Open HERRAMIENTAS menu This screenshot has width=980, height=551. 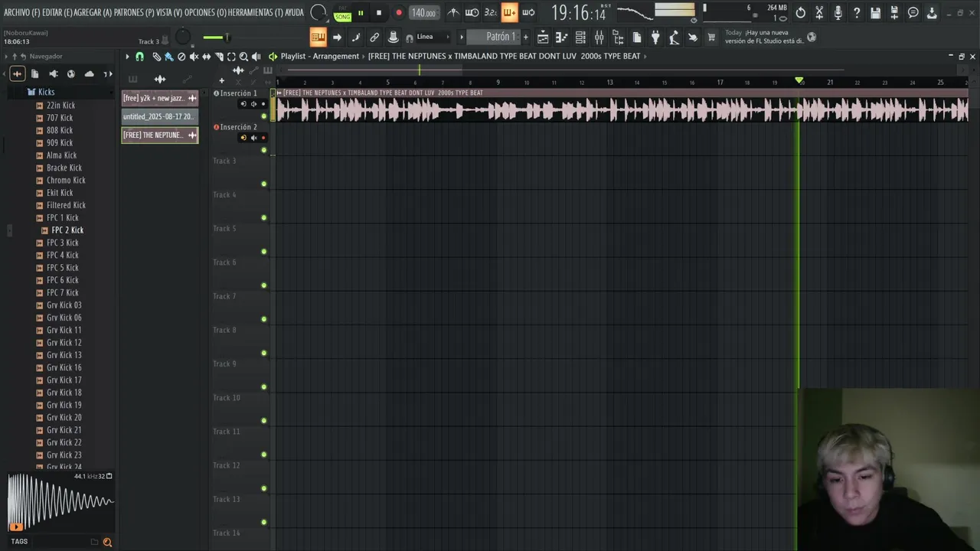(x=255, y=13)
